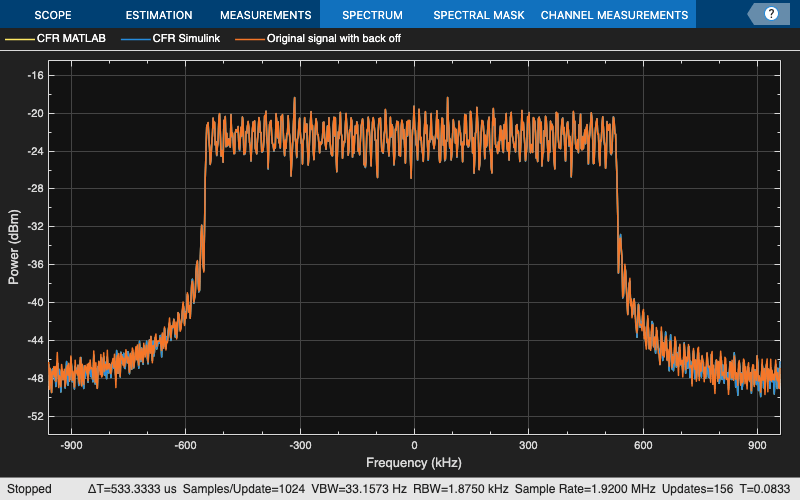Click the Updates=156 status entry
Image resolution: width=800 pixels, height=500 pixels.
697,489
